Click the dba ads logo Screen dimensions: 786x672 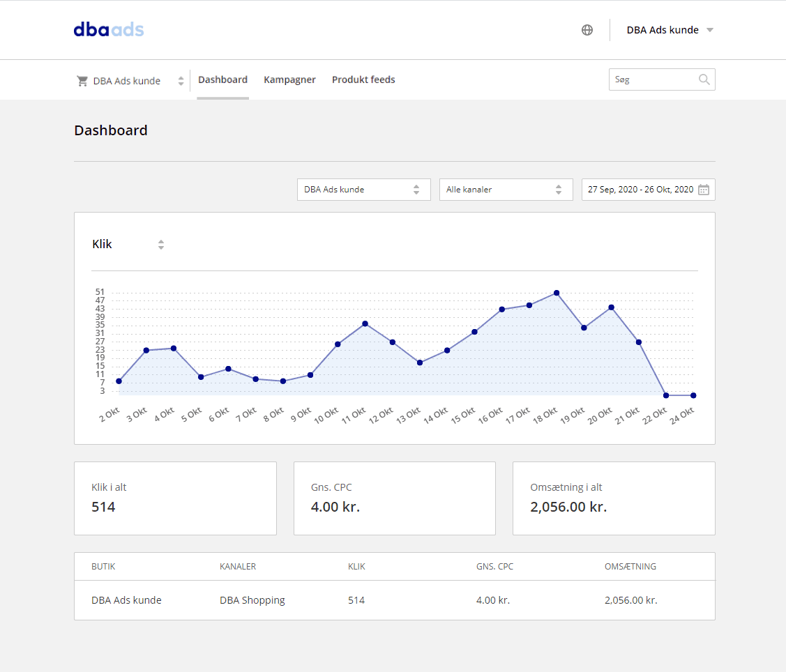[x=109, y=29]
